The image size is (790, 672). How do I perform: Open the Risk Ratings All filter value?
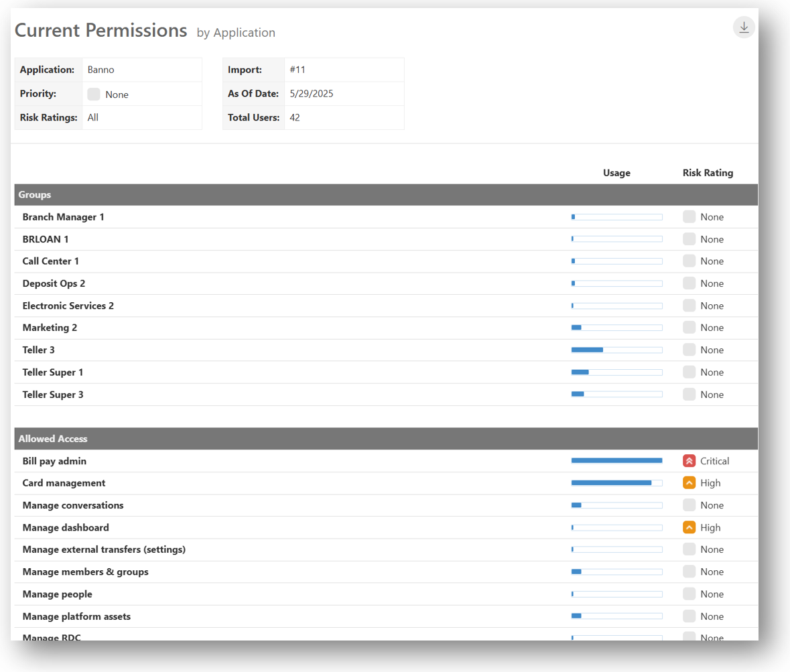point(93,118)
